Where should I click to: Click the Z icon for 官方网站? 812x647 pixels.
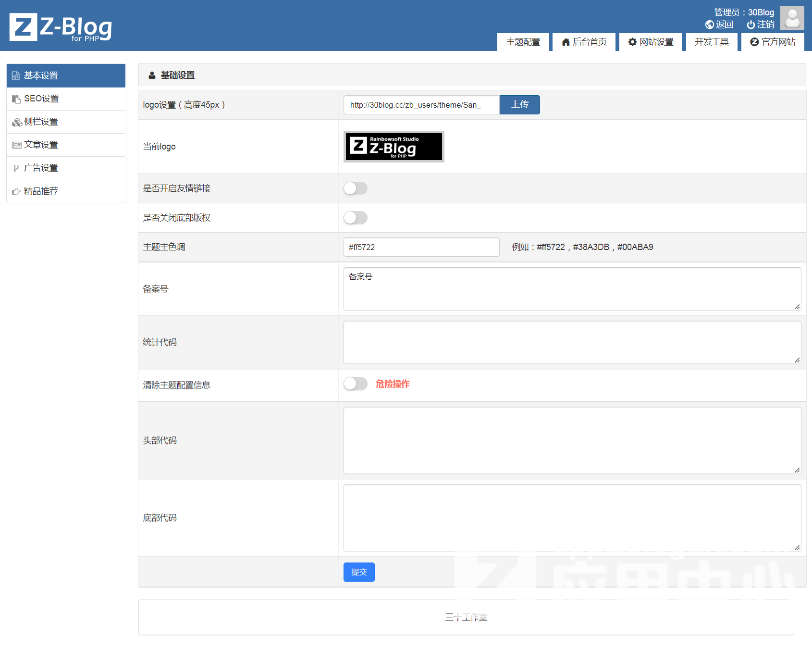click(754, 42)
